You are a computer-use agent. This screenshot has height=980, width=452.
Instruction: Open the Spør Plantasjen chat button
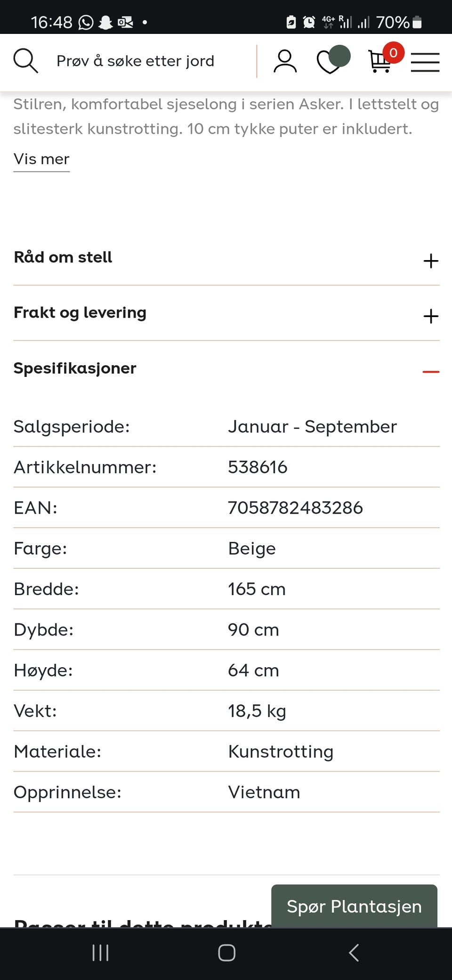pos(354,906)
